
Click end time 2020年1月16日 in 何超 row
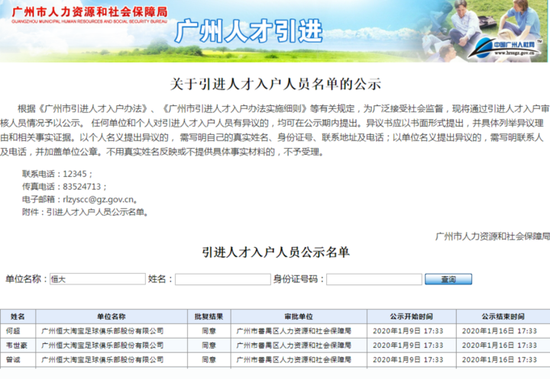click(x=499, y=331)
